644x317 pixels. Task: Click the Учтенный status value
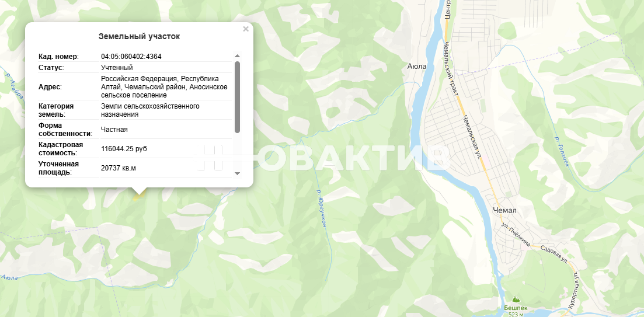coord(116,68)
